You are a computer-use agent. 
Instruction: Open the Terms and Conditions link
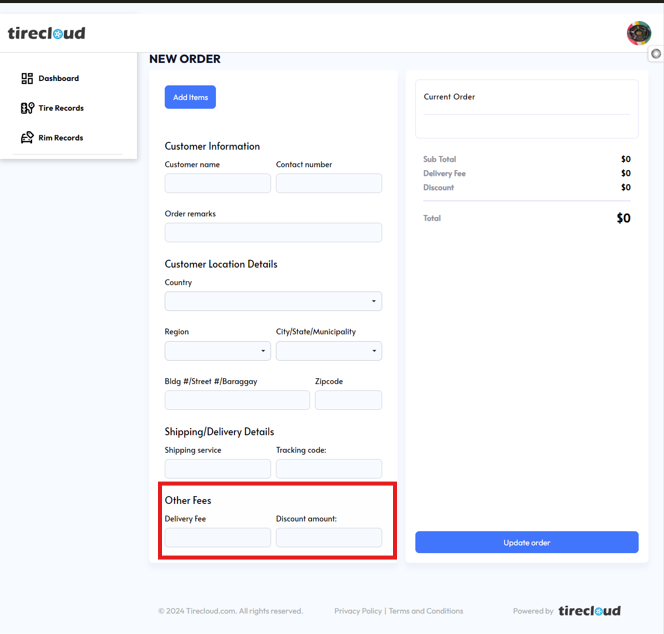(x=426, y=611)
